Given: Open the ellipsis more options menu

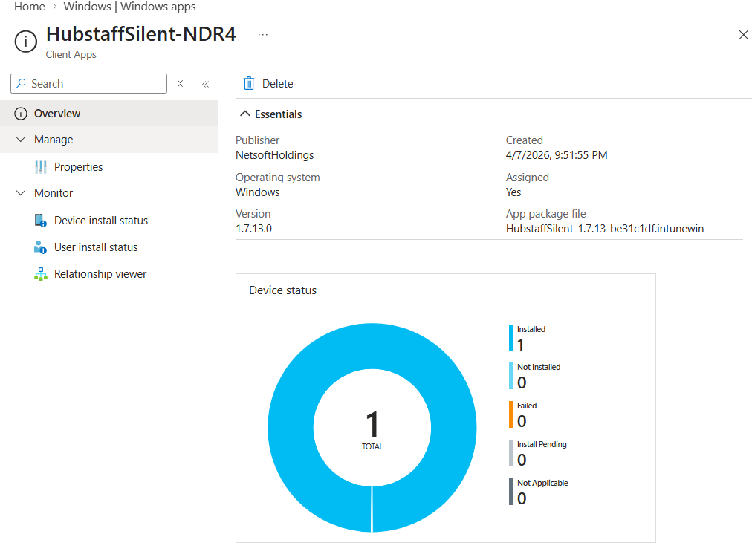Looking at the screenshot, I should [262, 35].
